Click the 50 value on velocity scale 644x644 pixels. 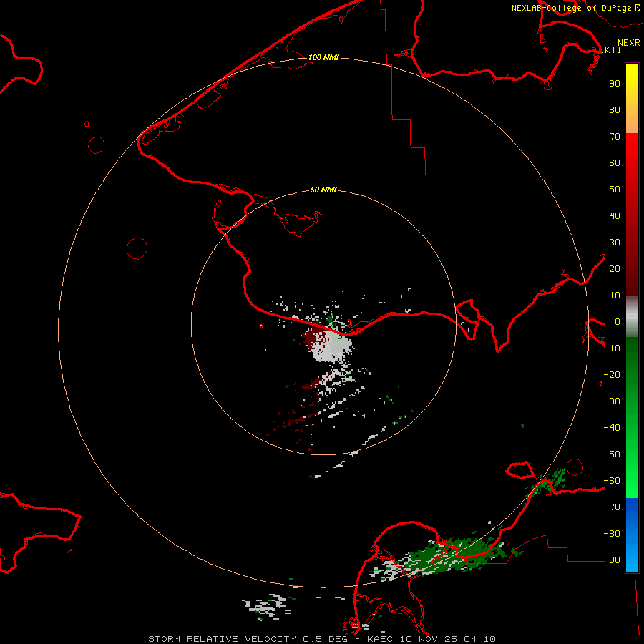[615, 190]
